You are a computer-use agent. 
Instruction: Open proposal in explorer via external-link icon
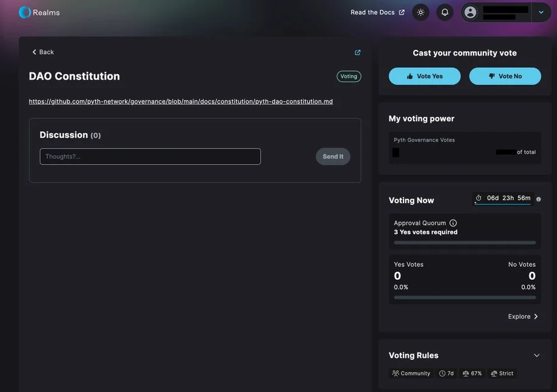[x=358, y=52]
